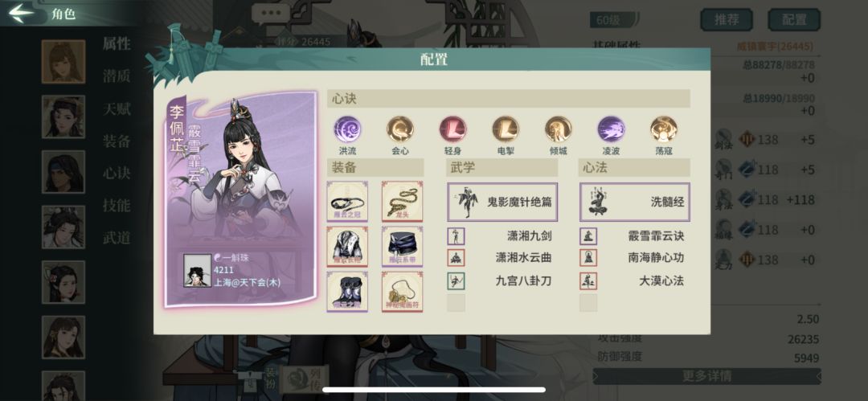Open the 荡寇 heart-art icon
The height and width of the screenshot is (401, 868).
pos(663,129)
